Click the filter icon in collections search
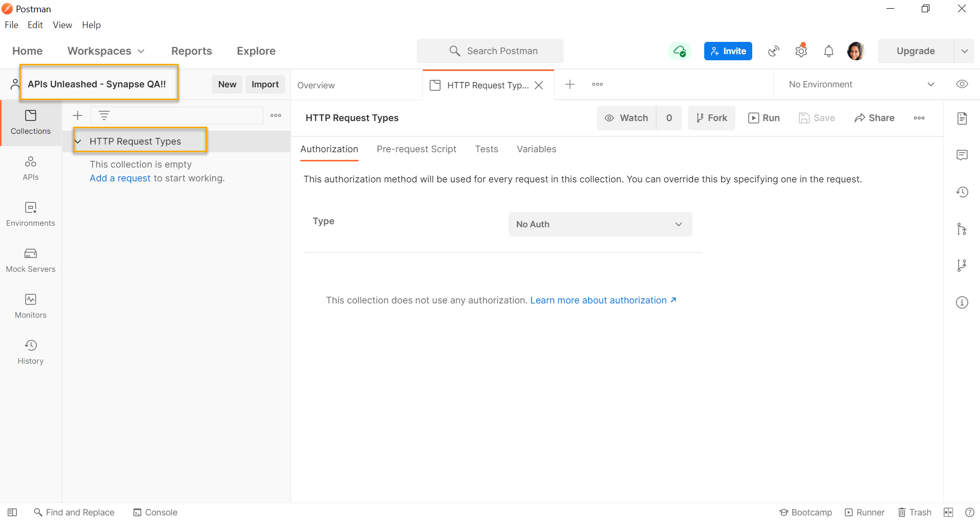 pos(104,115)
